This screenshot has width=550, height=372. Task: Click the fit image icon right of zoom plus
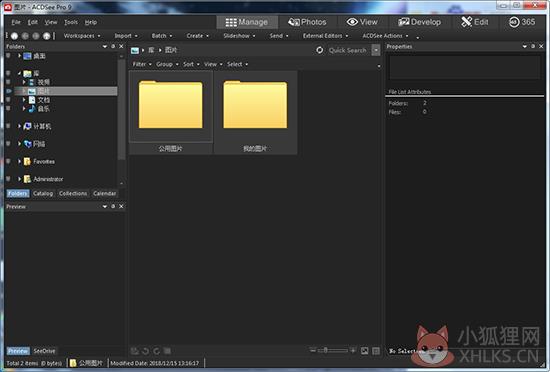coord(365,351)
